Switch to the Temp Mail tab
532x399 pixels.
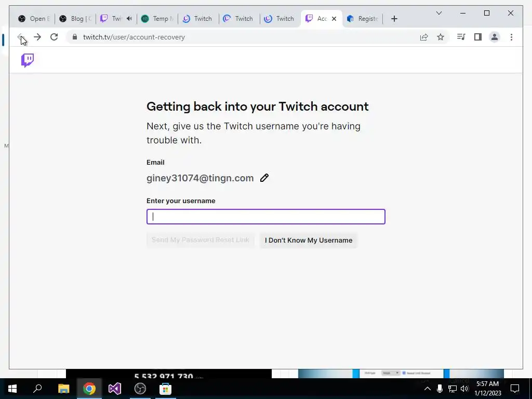point(157,19)
